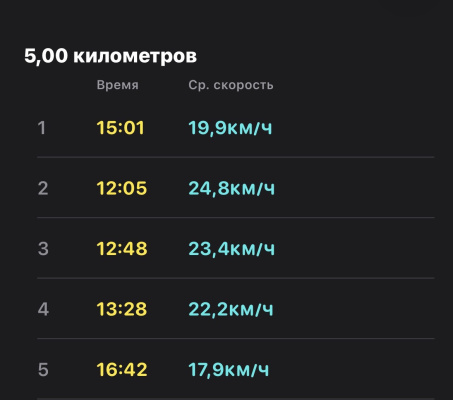Select the time 12:05
The height and width of the screenshot is (400, 453).
click(x=122, y=188)
